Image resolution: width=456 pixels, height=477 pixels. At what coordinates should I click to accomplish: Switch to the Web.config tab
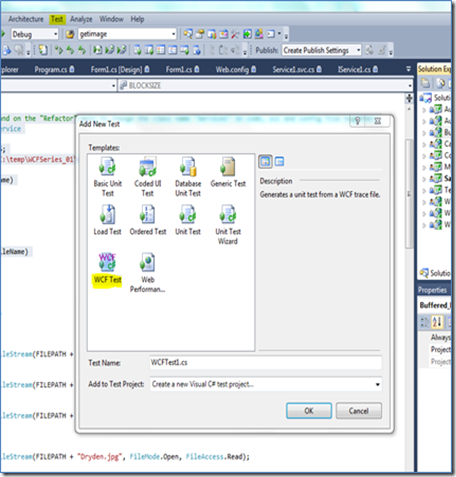point(235,69)
